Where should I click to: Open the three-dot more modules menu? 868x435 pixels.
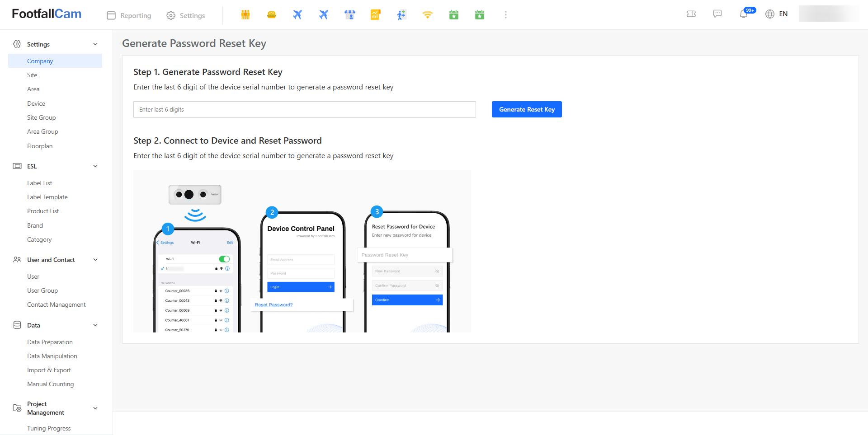[505, 15]
